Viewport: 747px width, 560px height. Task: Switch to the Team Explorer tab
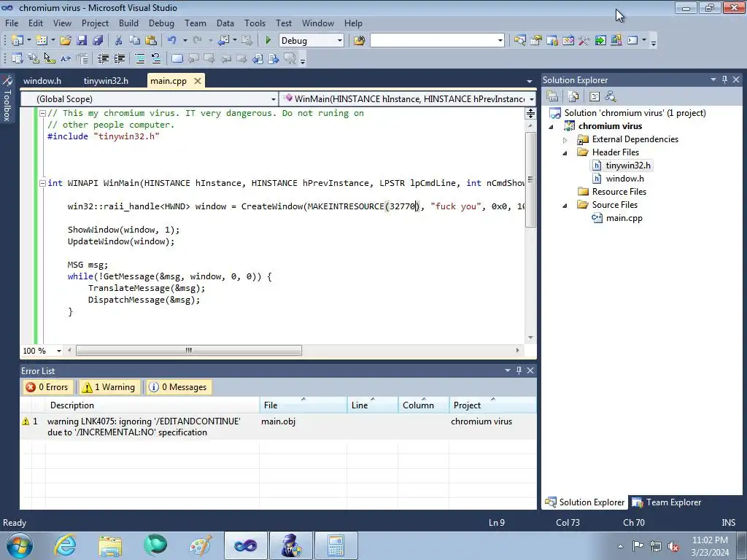667,502
